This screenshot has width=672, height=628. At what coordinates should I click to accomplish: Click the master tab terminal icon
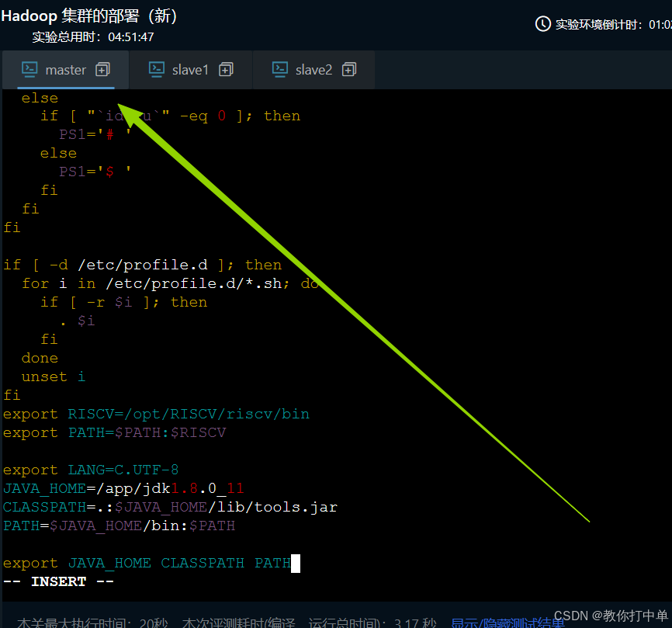pyautogui.click(x=29, y=69)
